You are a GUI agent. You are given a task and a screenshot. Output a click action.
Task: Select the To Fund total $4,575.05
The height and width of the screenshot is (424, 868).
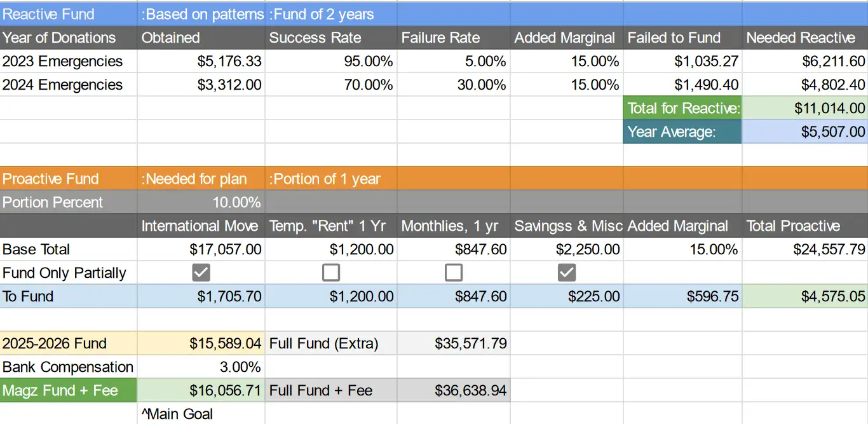804,296
